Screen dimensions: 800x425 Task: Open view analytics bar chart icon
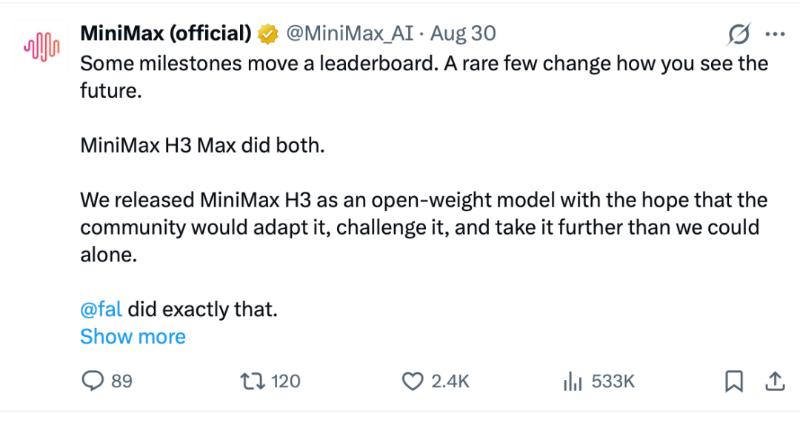coord(572,381)
